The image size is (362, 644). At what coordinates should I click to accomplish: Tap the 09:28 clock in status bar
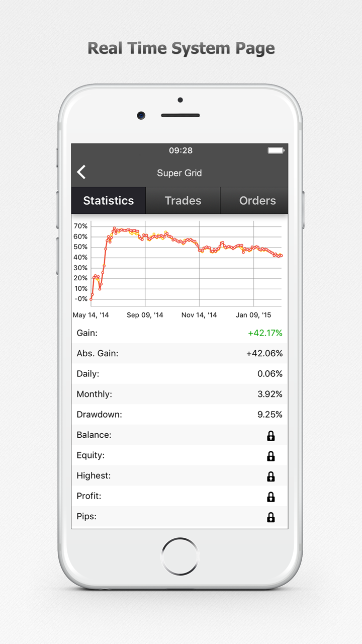(180, 150)
